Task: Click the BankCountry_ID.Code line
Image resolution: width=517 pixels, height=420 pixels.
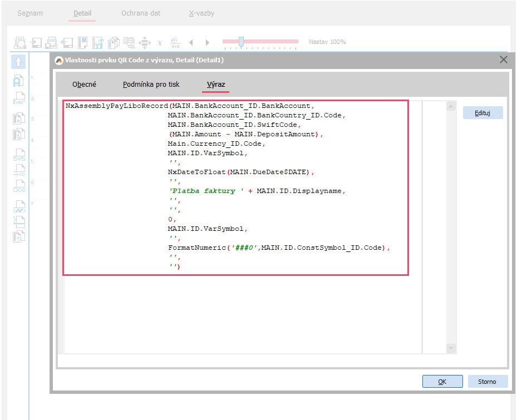Action: pyautogui.click(x=257, y=115)
